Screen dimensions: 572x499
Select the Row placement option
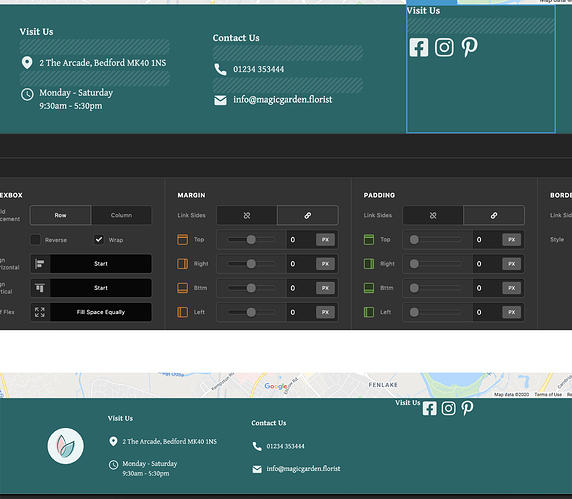tap(61, 215)
